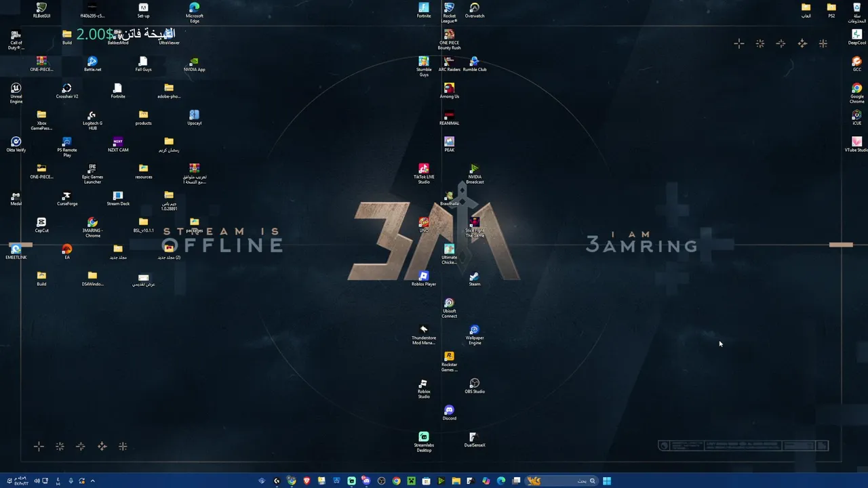The height and width of the screenshot is (488, 868).
Task: Open the PEAK game shortcut
Action: (x=449, y=144)
